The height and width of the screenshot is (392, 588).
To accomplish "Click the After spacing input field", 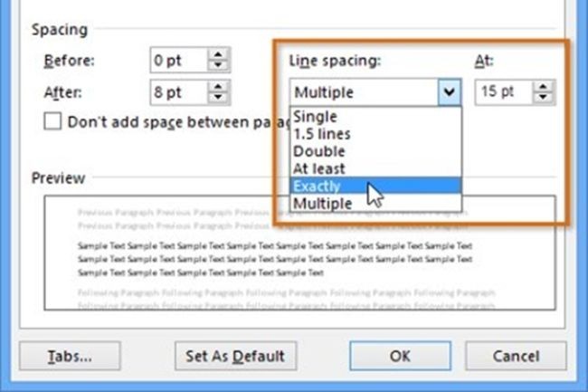I will (x=178, y=92).
